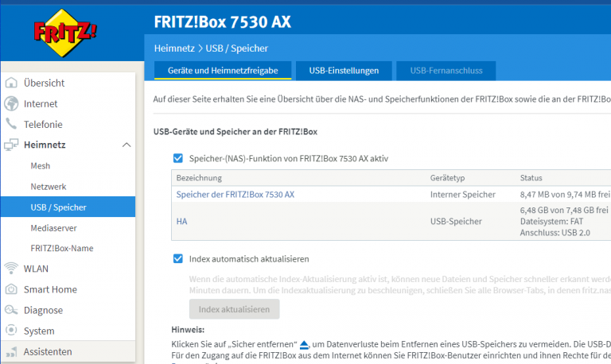Click the "Anschluss: USB 2.0" text
The width and height of the screenshot is (611, 364).
point(555,233)
